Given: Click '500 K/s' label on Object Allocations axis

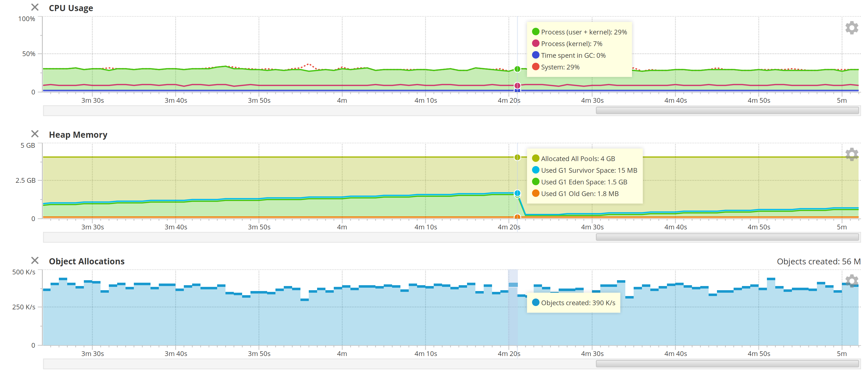Looking at the screenshot, I should pos(24,272).
